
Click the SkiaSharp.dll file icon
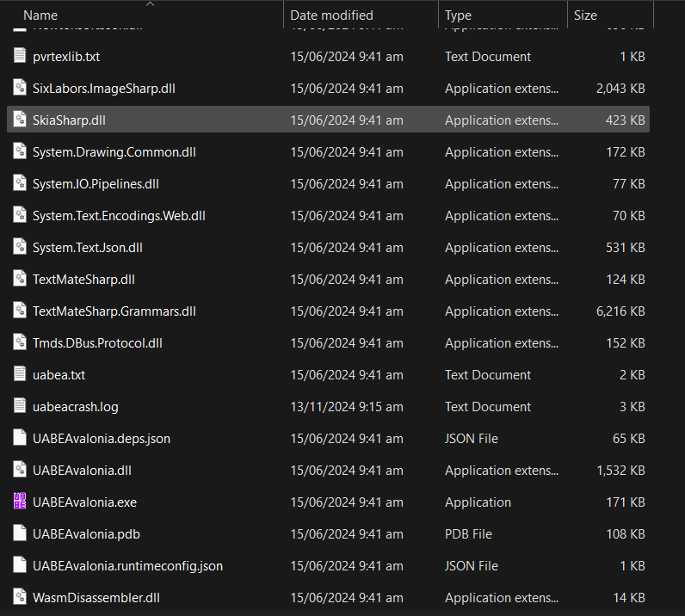coord(20,120)
